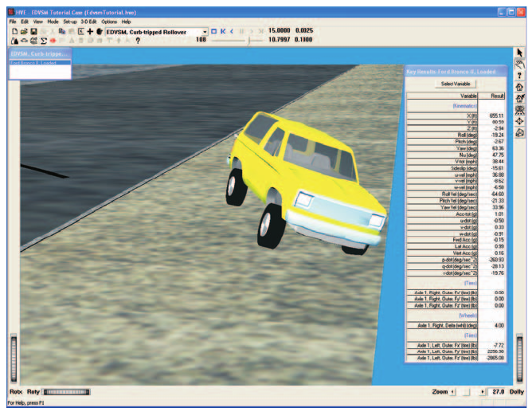This screenshot has height=412, width=532.
Task: Click the Zoom left arrow
Action: (453, 392)
